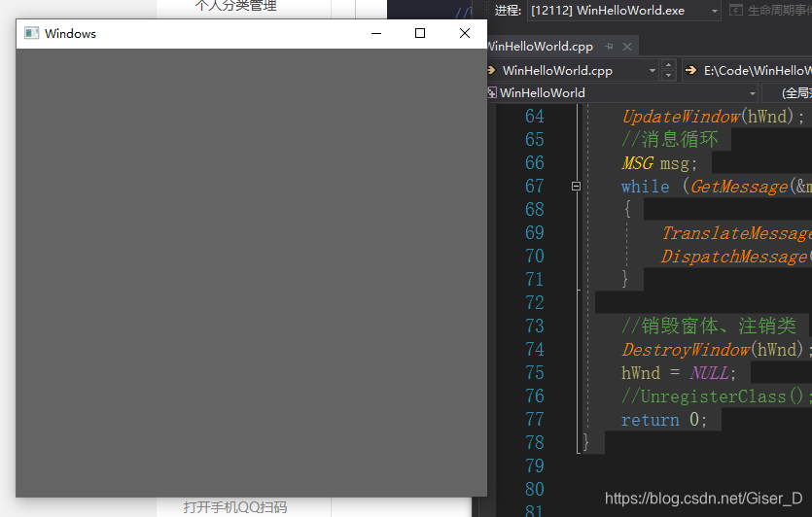
Task: Click the 个人分类管理 link in background page
Action: pyautogui.click(x=235, y=6)
